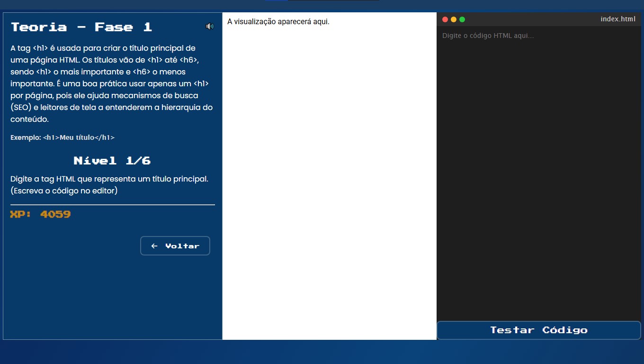Go back with the Voltar button
Image resolution: width=644 pixels, height=364 pixels.
175,246
